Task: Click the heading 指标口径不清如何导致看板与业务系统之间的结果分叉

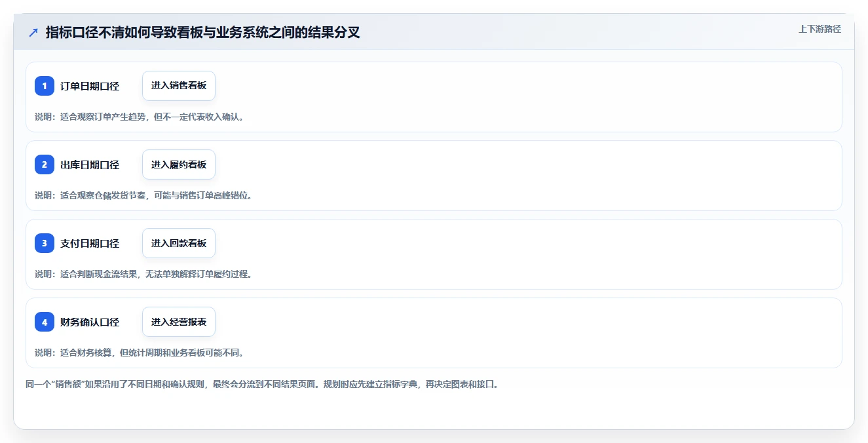Action: click(203, 33)
